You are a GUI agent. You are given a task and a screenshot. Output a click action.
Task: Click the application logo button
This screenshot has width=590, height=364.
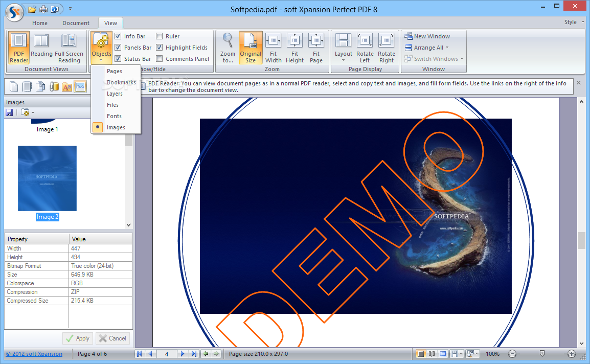15,12
